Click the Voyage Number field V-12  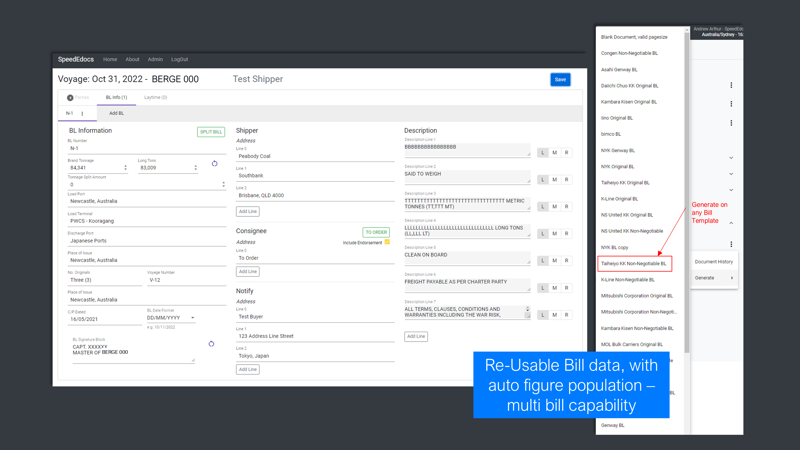click(x=186, y=280)
